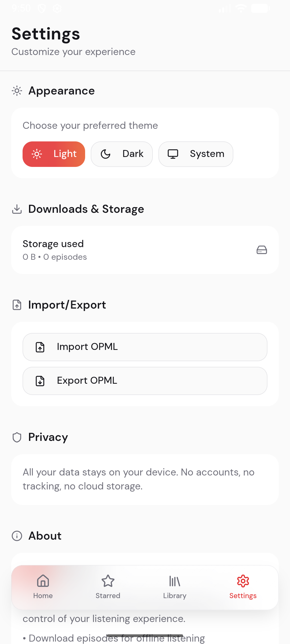
Task: Click the moon icon inside the Dark button
Action: point(106,154)
